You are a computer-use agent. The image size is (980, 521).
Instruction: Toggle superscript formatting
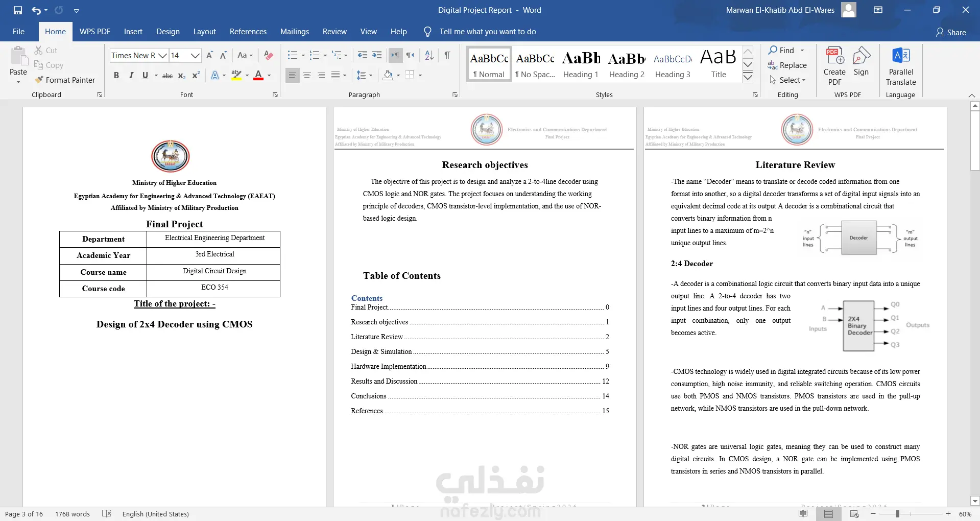(196, 75)
